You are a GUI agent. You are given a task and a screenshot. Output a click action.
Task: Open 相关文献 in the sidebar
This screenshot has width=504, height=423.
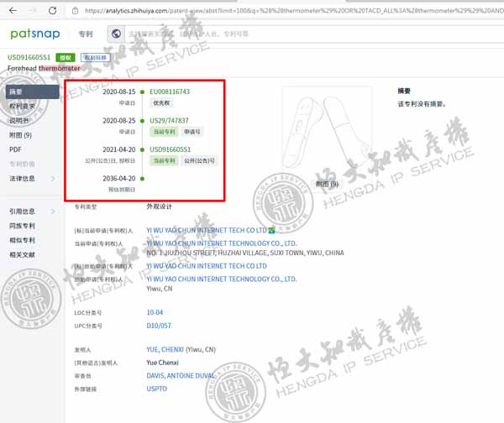point(22,254)
